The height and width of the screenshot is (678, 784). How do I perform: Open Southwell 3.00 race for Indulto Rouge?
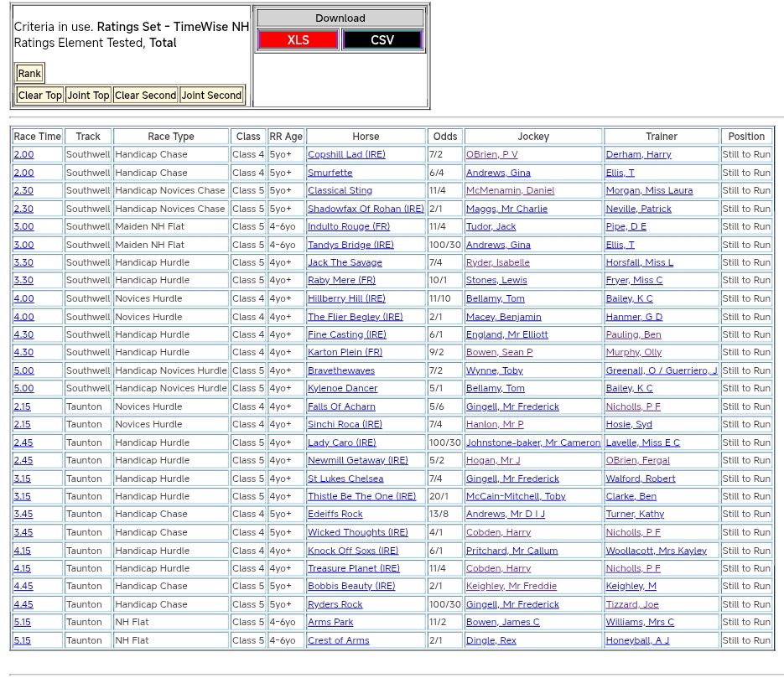23,227
